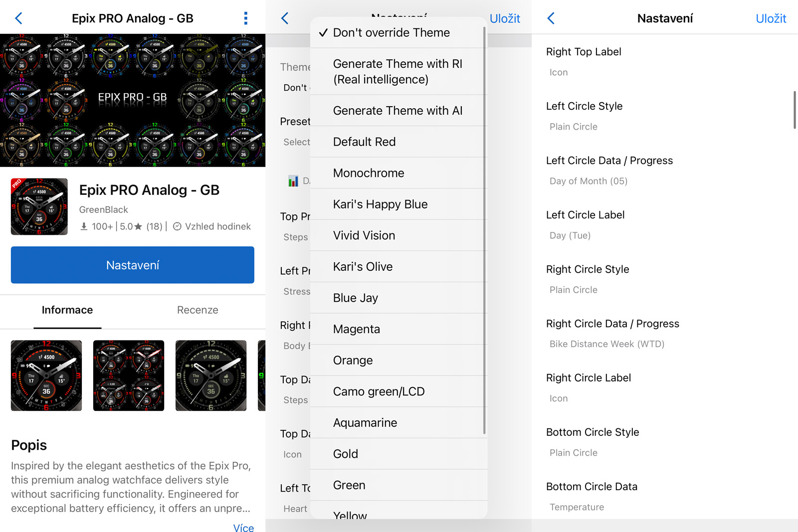Tap 'Temperature' value

pyautogui.click(x=577, y=507)
